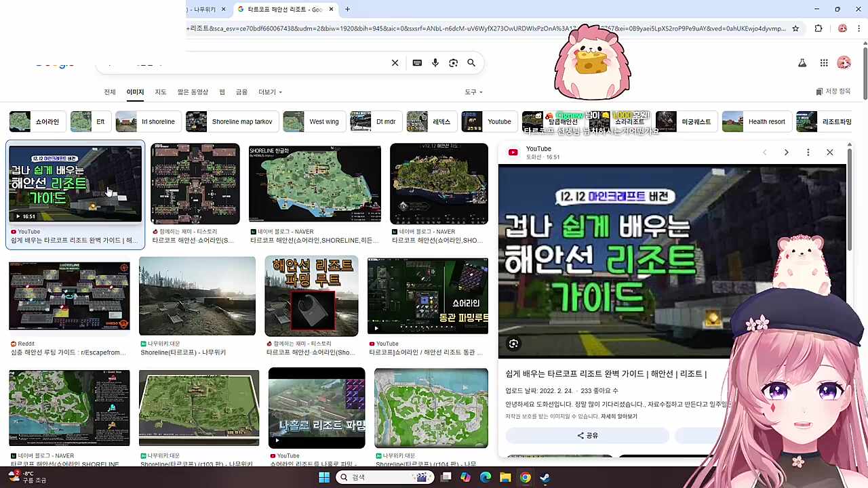Filter results by 쇼어라인 chip

click(38, 122)
